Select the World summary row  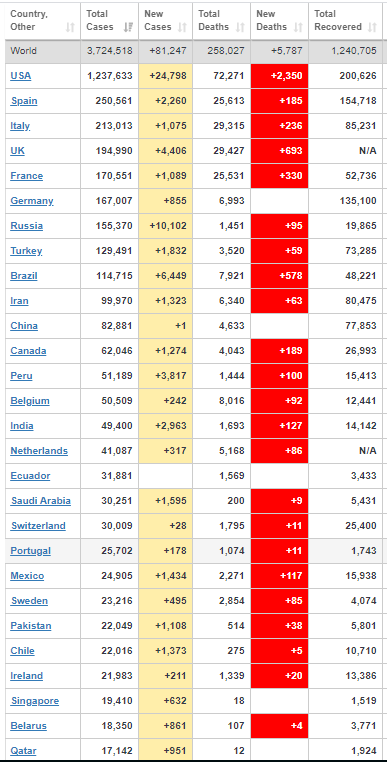[x=194, y=51]
